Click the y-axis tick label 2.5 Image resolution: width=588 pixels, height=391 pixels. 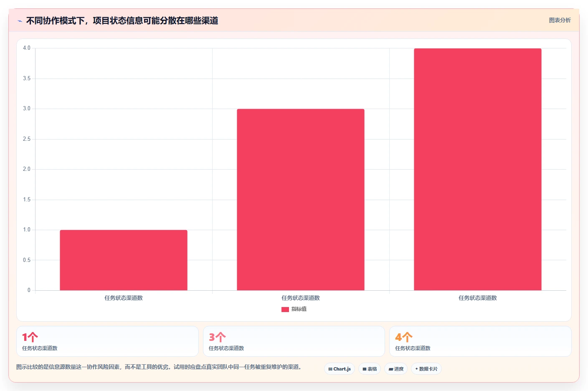coord(27,139)
